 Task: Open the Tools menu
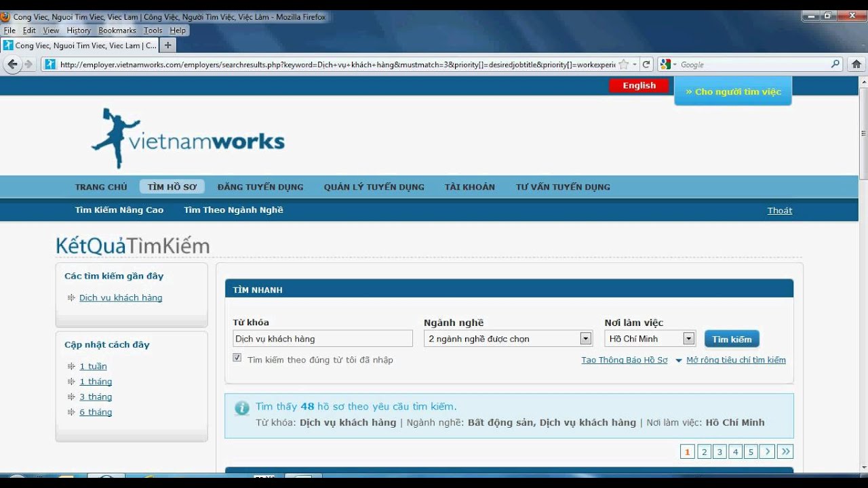pyautogui.click(x=153, y=30)
